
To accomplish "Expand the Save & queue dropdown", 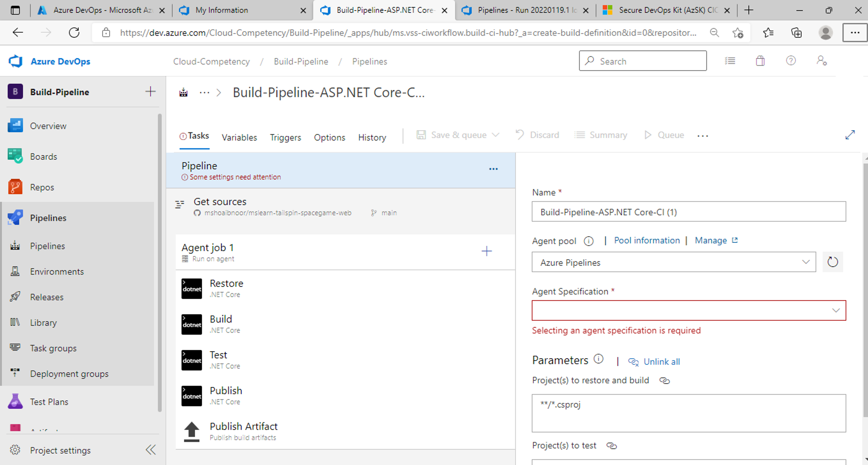I will coord(496,135).
